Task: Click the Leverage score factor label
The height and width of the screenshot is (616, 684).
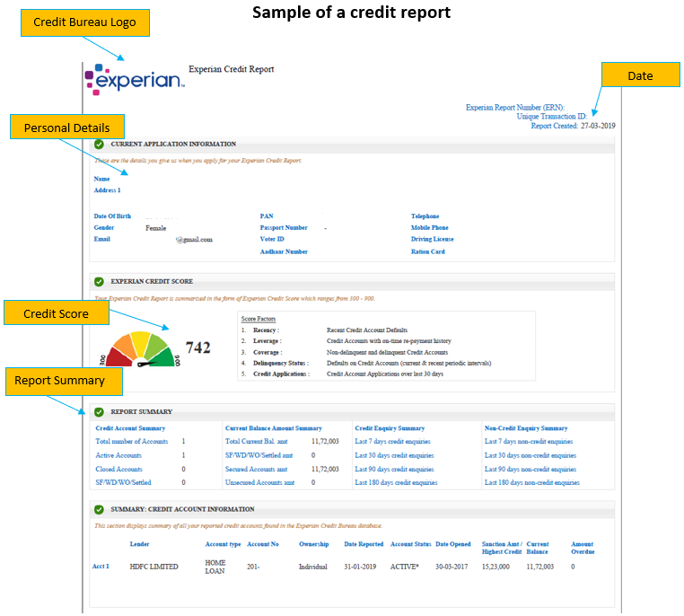Action: click(267, 341)
